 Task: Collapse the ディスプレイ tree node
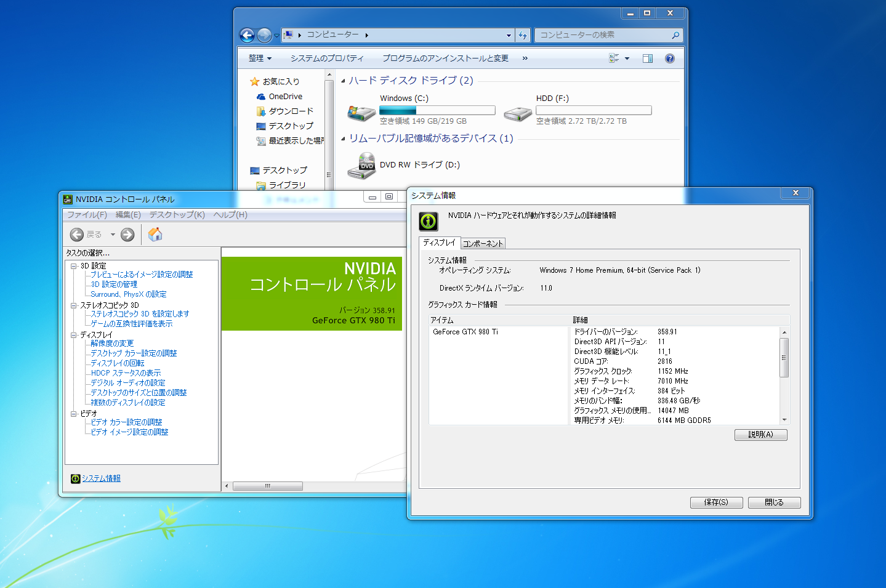click(x=73, y=335)
